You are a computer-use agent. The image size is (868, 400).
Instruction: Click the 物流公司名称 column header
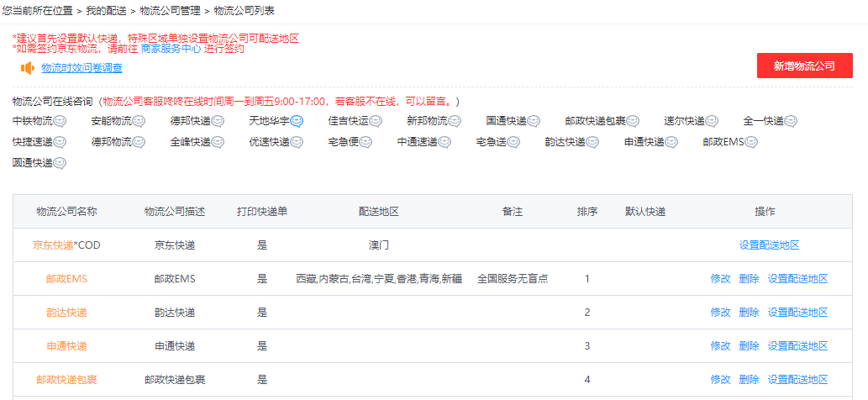(66, 211)
